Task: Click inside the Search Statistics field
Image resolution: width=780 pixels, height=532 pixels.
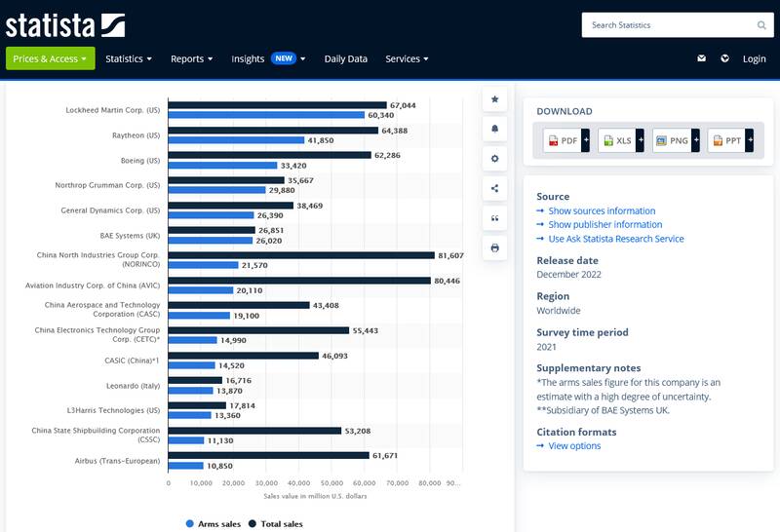Action: [668, 25]
